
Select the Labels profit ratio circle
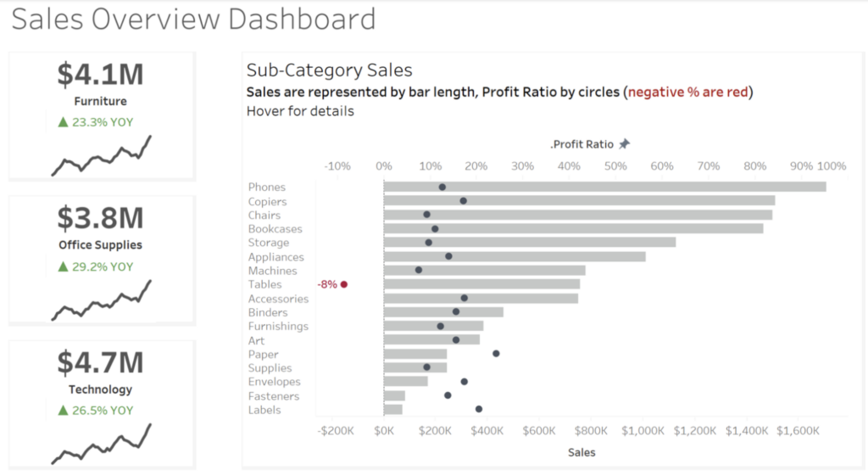[x=479, y=409]
